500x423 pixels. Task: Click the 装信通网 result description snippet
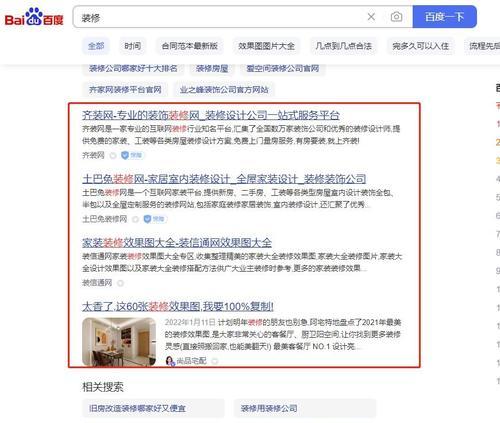[x=242, y=262]
